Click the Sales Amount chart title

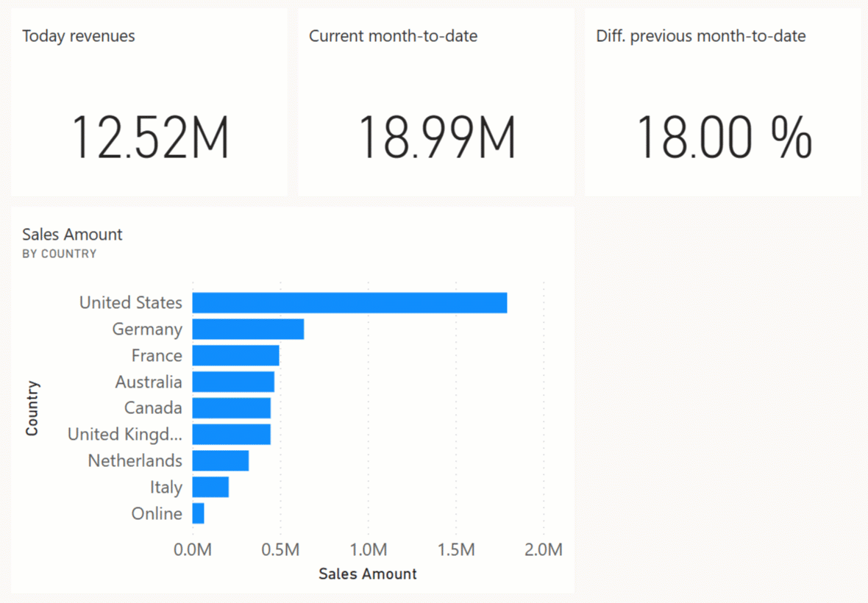tap(72, 235)
